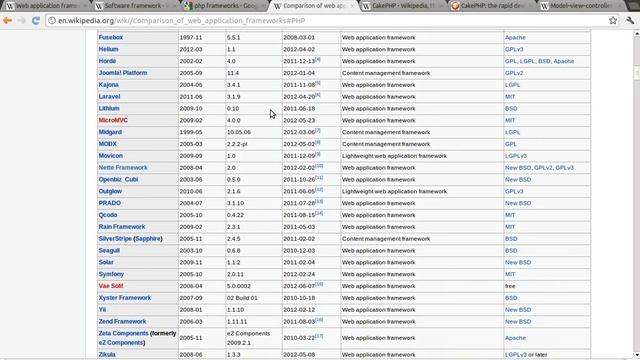The height and width of the screenshot is (360, 640).
Task: Open the red Vae Solif link
Action: pos(111,286)
